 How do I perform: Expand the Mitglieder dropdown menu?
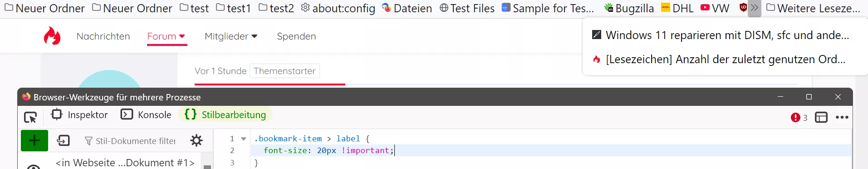click(231, 36)
